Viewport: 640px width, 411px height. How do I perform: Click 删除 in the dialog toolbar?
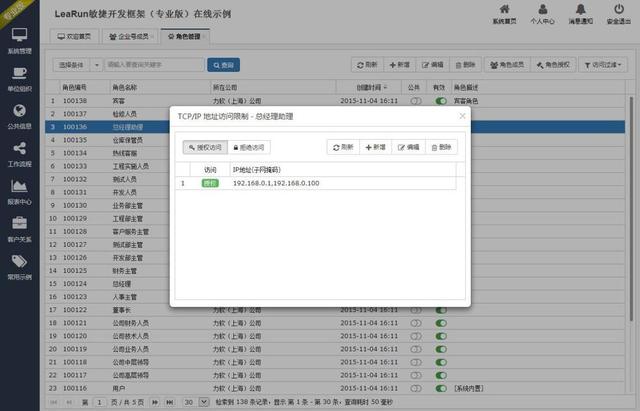tap(441, 147)
